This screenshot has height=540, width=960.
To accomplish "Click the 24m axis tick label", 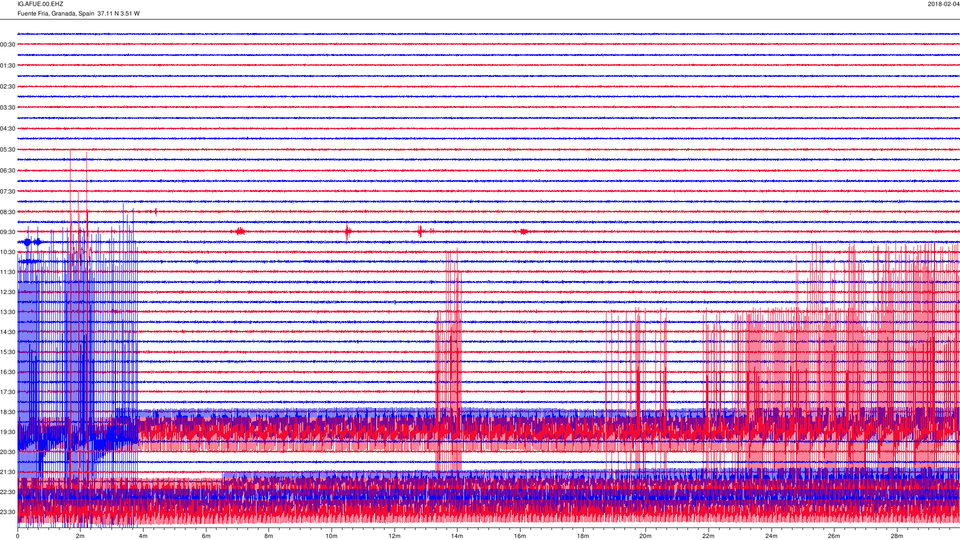I will tap(771, 536).
